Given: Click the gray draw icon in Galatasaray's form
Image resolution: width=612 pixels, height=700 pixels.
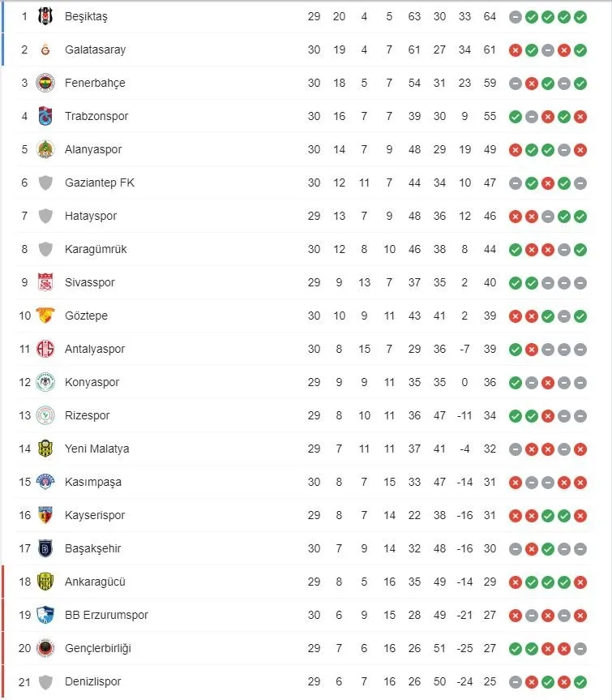Looking at the screenshot, I should pyautogui.click(x=547, y=49).
